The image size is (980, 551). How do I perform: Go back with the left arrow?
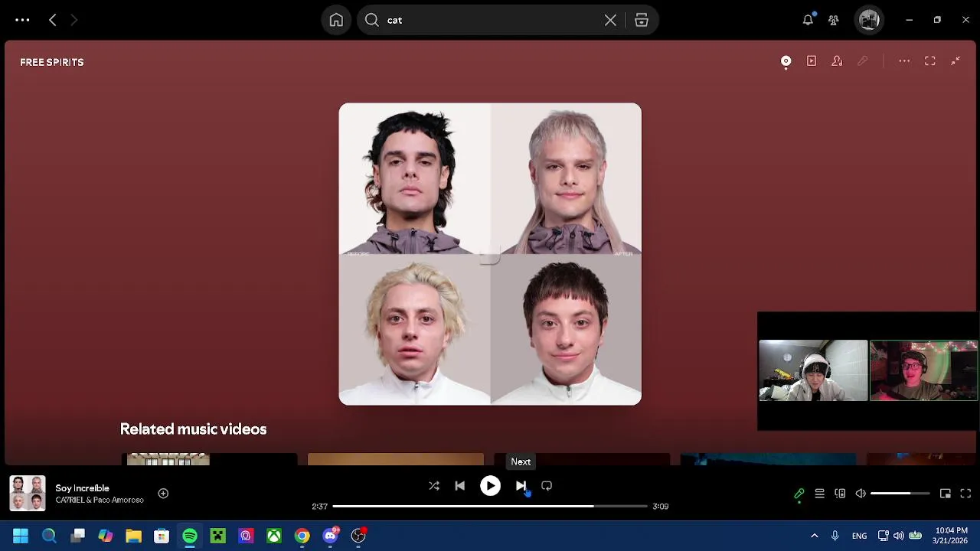[x=53, y=20]
